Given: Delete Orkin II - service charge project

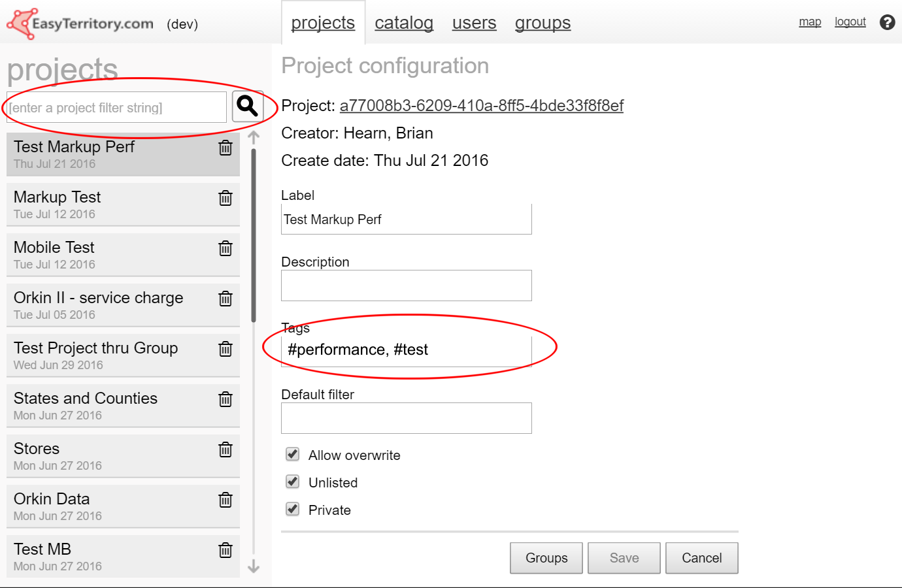Looking at the screenshot, I should click(225, 299).
